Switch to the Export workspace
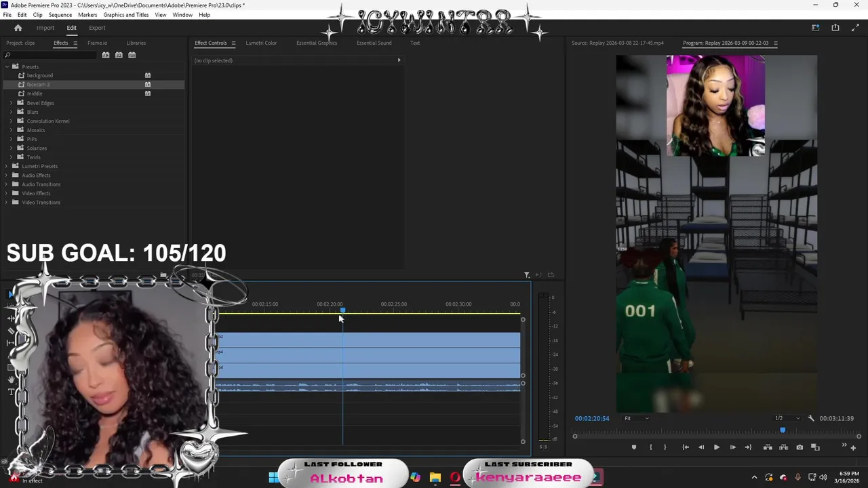The image size is (868, 488). click(97, 28)
